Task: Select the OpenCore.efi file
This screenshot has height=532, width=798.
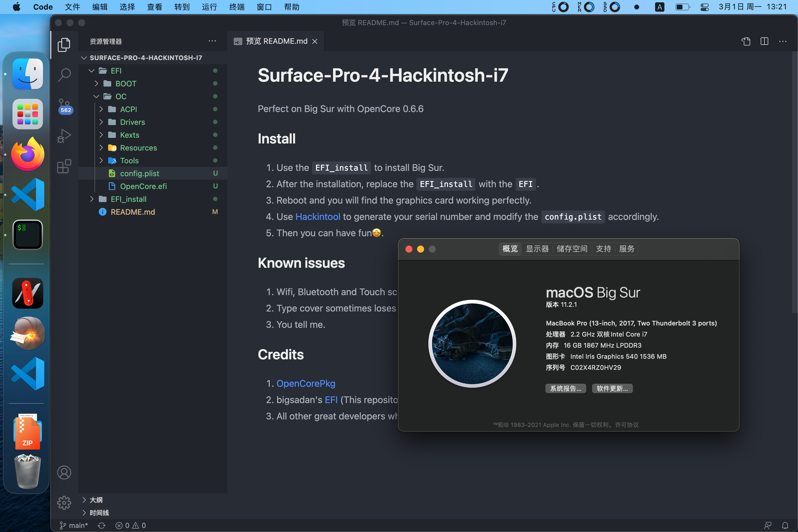Action: pyautogui.click(x=153, y=186)
